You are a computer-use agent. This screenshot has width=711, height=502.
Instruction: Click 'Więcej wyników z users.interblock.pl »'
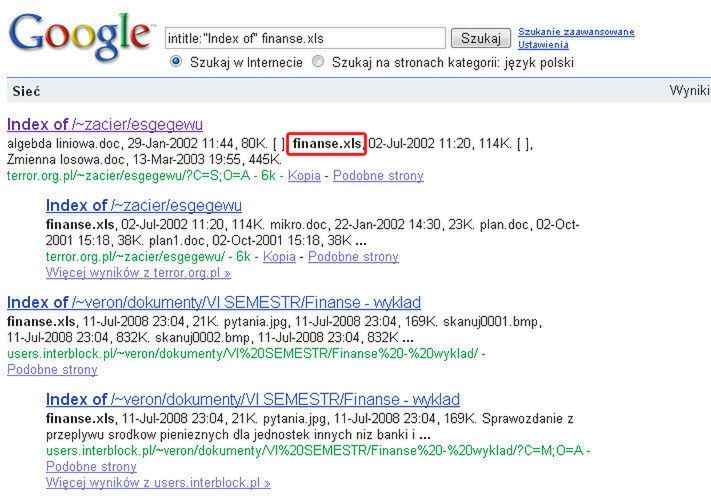click(158, 483)
